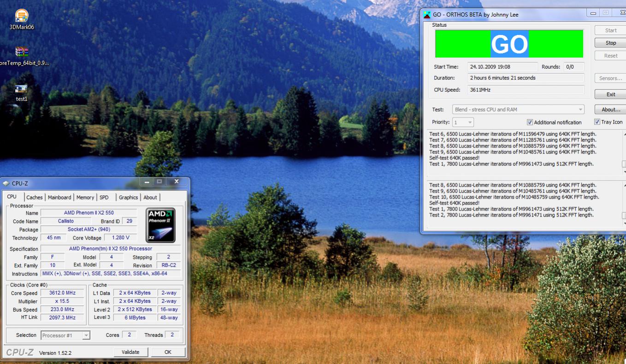Open the Test type dropdown in ORTHOS
The image size is (626, 364).
(518, 110)
